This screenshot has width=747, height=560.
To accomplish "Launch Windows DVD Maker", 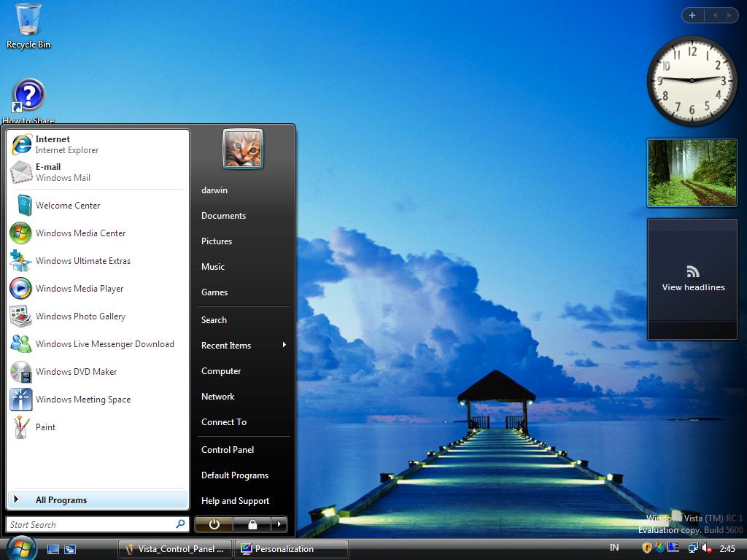I will click(x=98, y=371).
